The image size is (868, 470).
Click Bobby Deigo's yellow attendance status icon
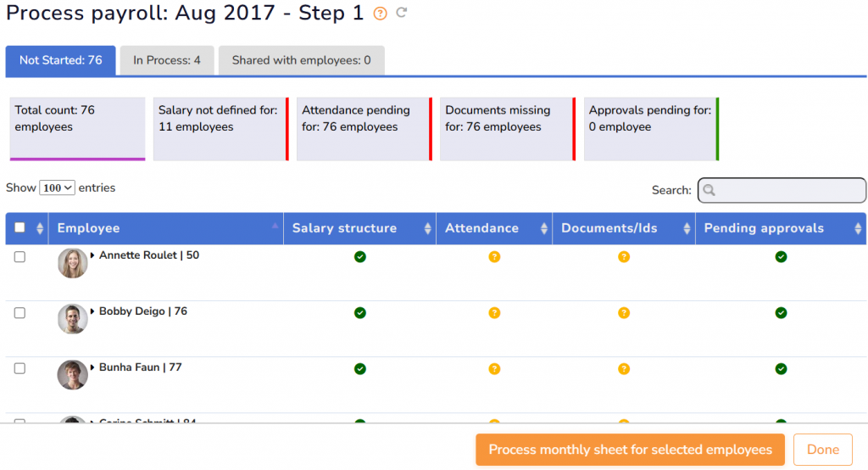coord(494,313)
